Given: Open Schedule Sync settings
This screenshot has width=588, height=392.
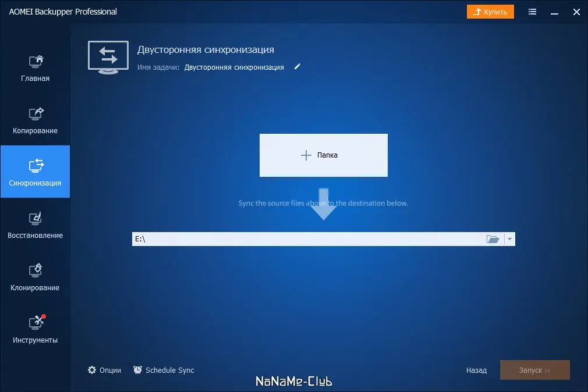Looking at the screenshot, I should coord(164,370).
